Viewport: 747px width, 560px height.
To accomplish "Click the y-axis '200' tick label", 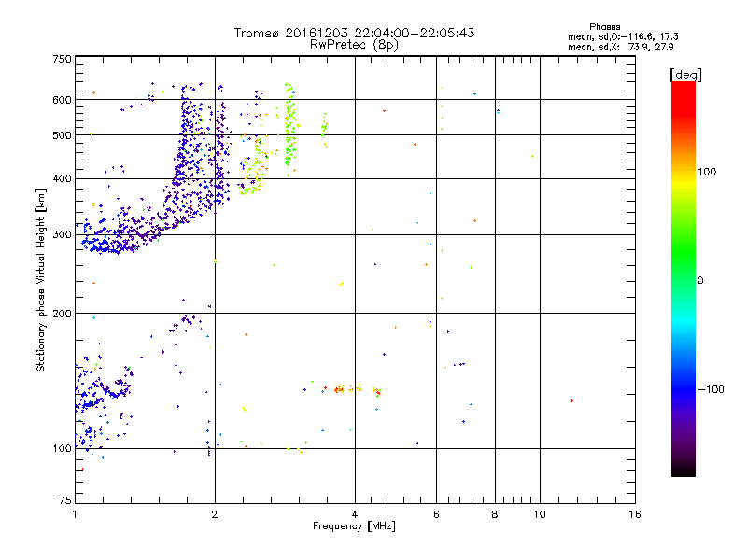I will 62,314.
